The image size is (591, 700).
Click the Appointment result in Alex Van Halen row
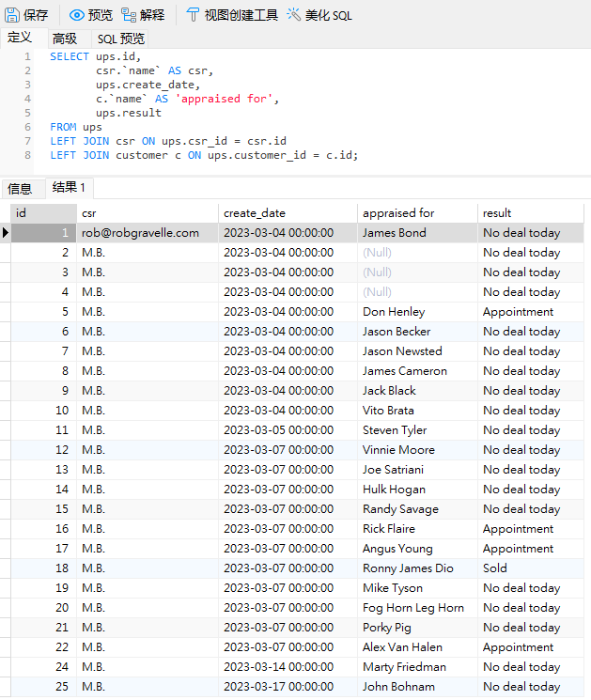click(x=530, y=646)
